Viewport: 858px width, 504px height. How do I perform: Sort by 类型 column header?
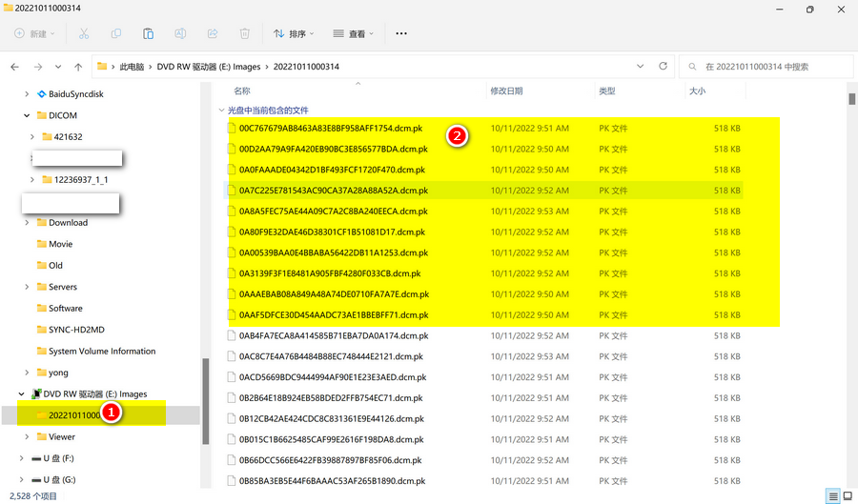point(607,91)
